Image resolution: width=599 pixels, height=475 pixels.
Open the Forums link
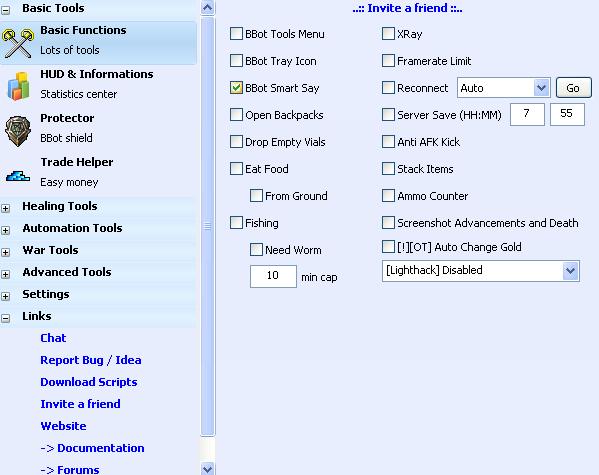[x=78, y=470]
